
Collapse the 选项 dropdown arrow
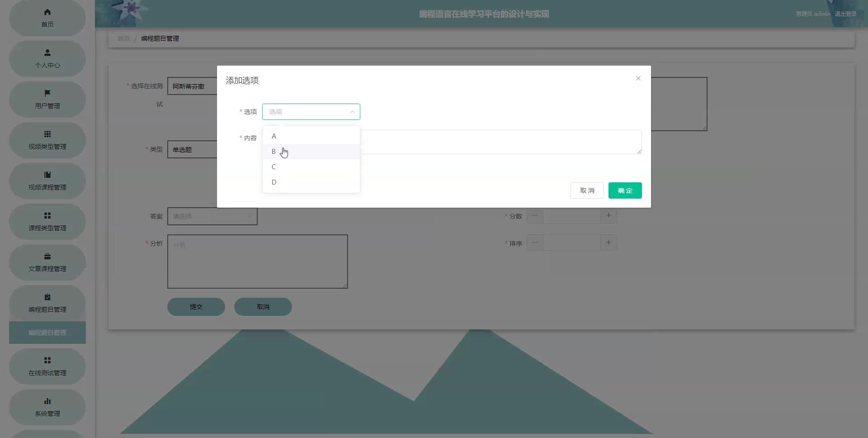(x=352, y=112)
